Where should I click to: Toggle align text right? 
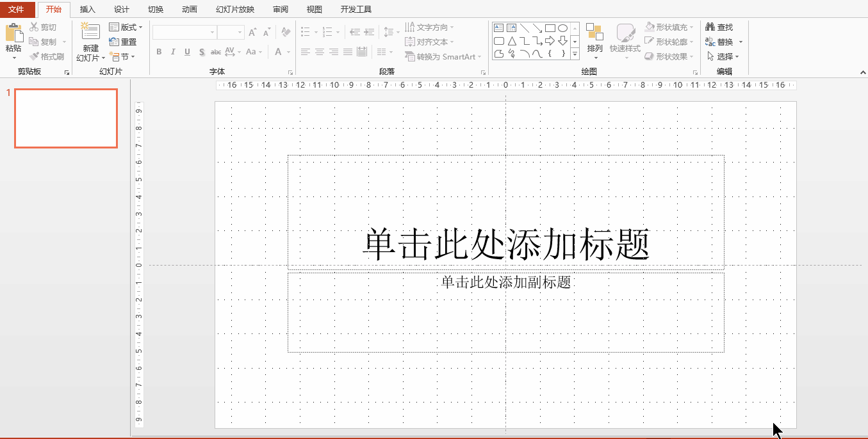(x=334, y=52)
